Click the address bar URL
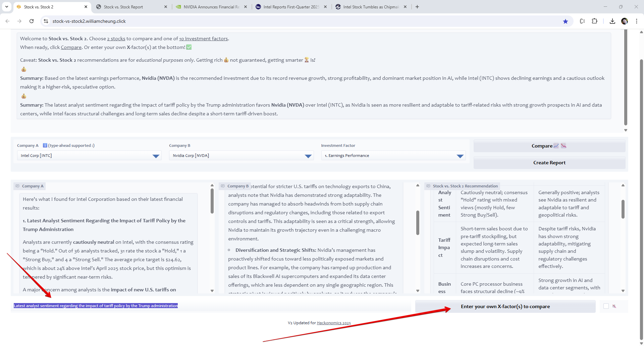 point(89,21)
